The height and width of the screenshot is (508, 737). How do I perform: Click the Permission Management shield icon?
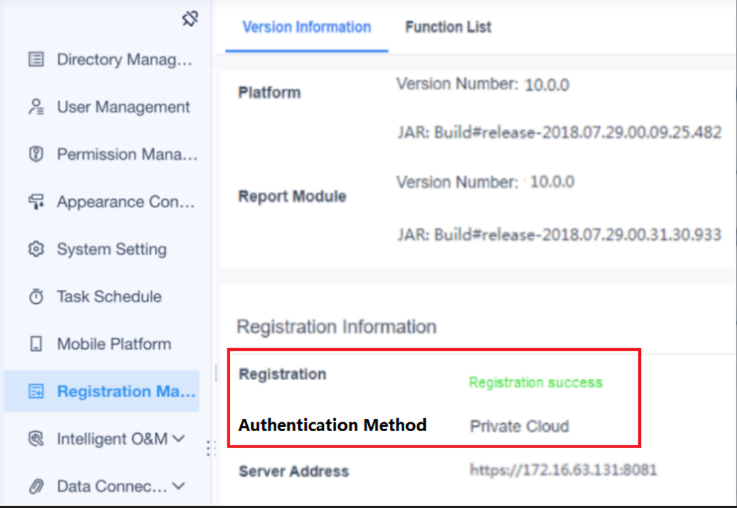click(36, 154)
